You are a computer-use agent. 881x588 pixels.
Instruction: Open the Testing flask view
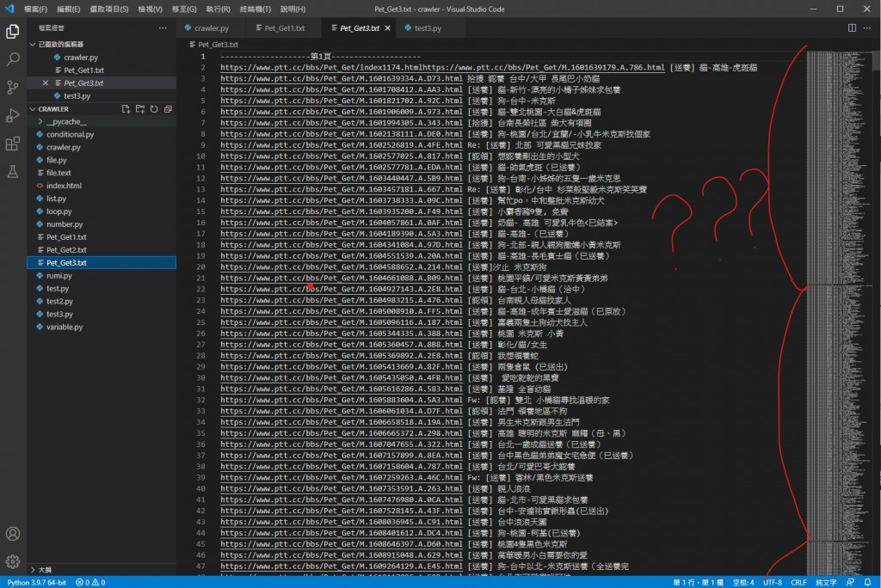pyautogui.click(x=12, y=171)
